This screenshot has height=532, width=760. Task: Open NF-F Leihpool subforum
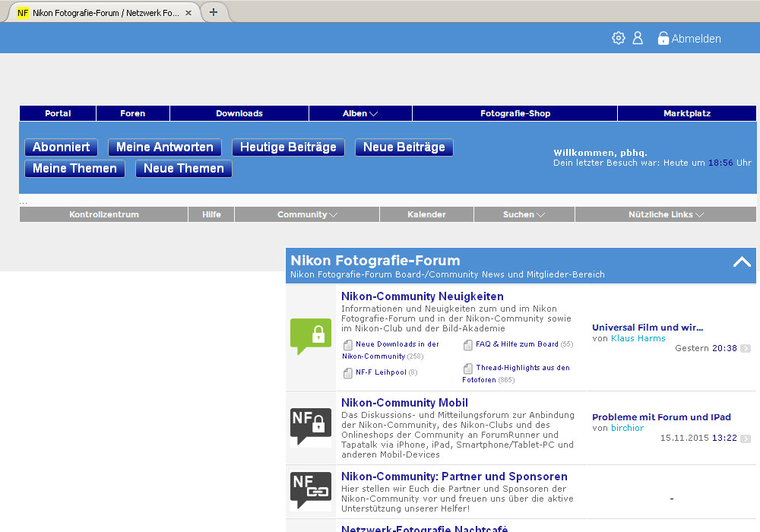pos(381,372)
